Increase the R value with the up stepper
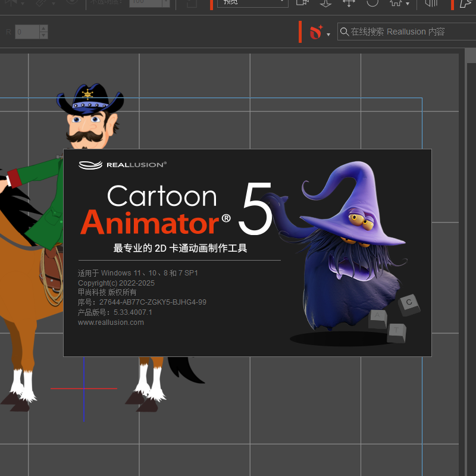 tap(43, 28)
